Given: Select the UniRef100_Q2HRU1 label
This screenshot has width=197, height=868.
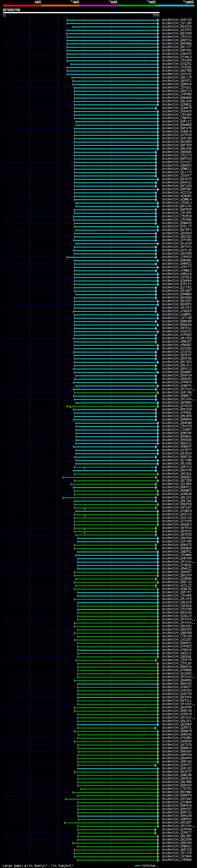Looking at the screenshot, I should (177, 104).
